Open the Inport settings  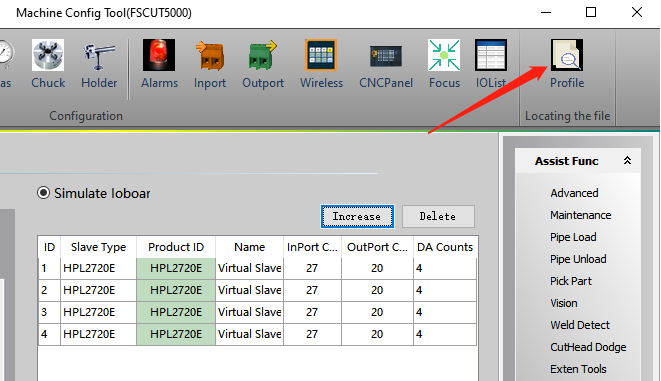(210, 64)
